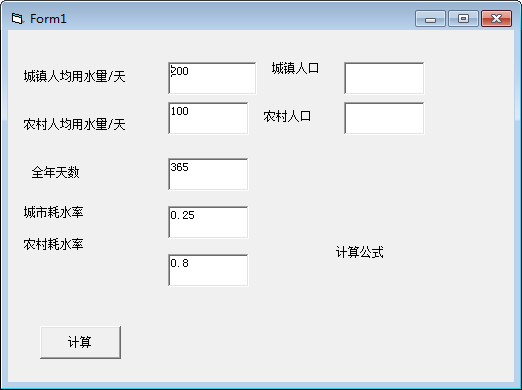Click the 城市耗水率 field showing 0.25
This screenshot has height=390, width=522.
(208, 222)
